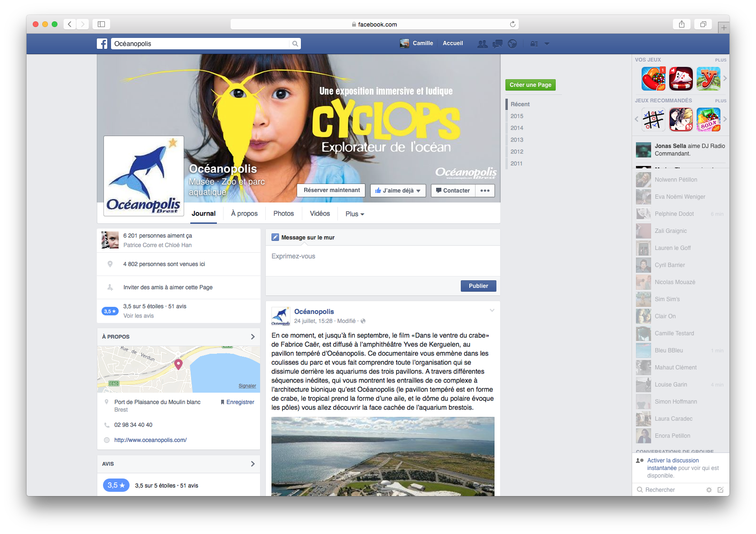Open the aerial photo in the post
Viewport: 756px width, 534px height.
pyautogui.click(x=383, y=457)
